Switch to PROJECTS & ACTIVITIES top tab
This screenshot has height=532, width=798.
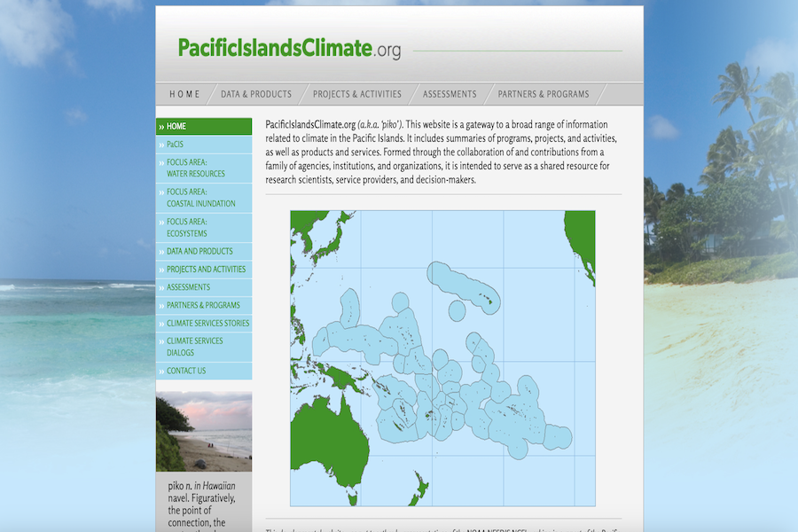coord(356,94)
